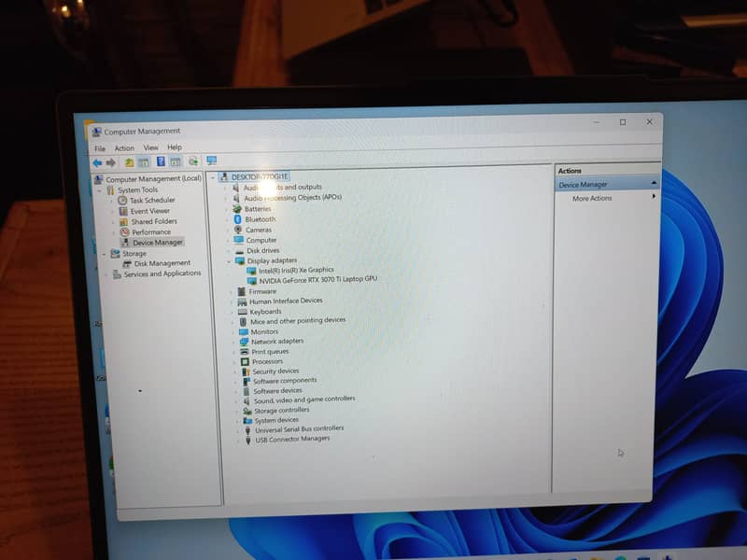Click the USB Connector Managers icon

pyautogui.click(x=248, y=440)
